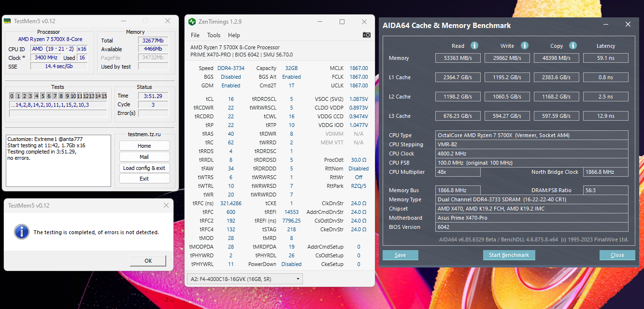Click the PageFile value 34732Mb
Image resolution: width=644 pixels, height=309 pixels.
click(x=153, y=57)
